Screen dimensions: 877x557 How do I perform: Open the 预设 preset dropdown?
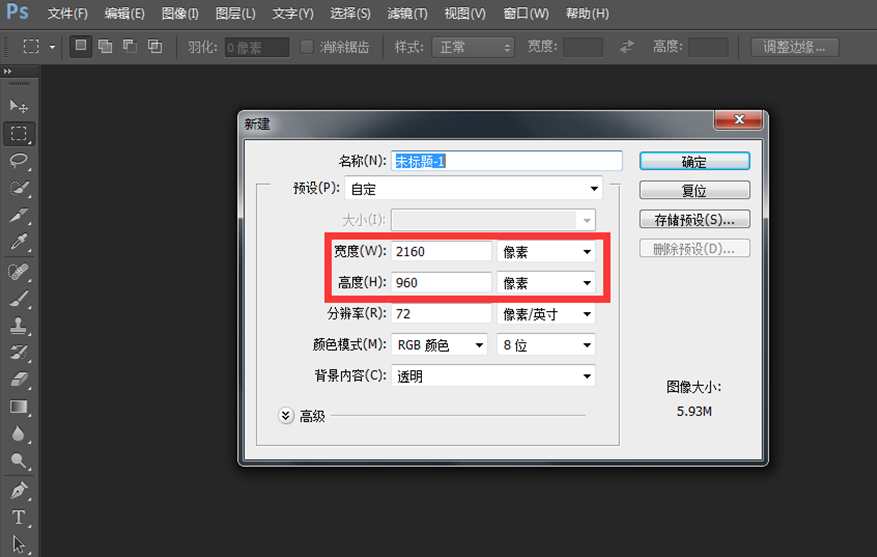pyautogui.click(x=474, y=189)
